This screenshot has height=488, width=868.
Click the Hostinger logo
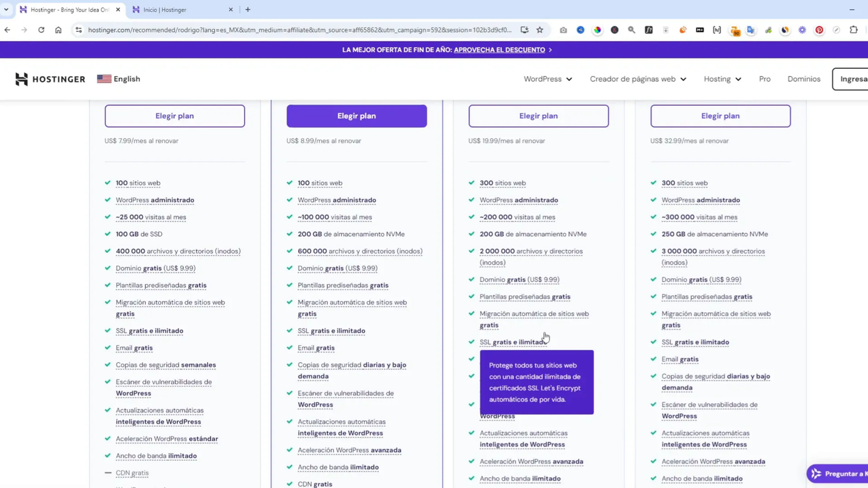(x=50, y=79)
